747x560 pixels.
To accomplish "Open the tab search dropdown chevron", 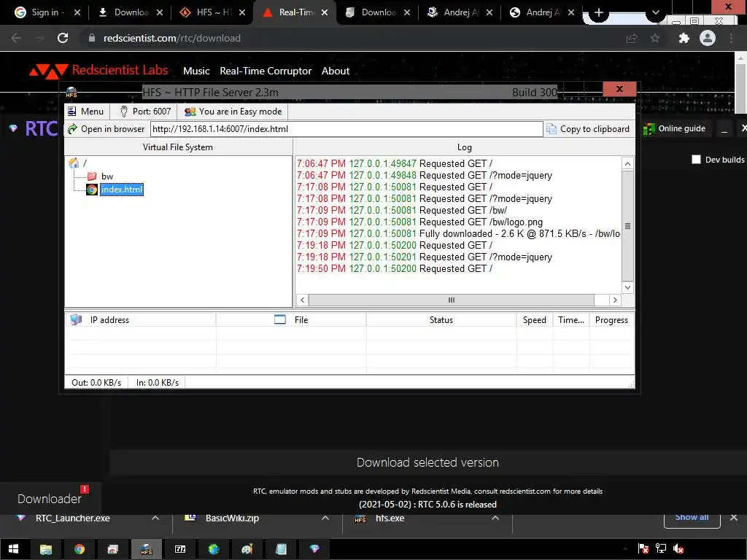I will pyautogui.click(x=656, y=13).
